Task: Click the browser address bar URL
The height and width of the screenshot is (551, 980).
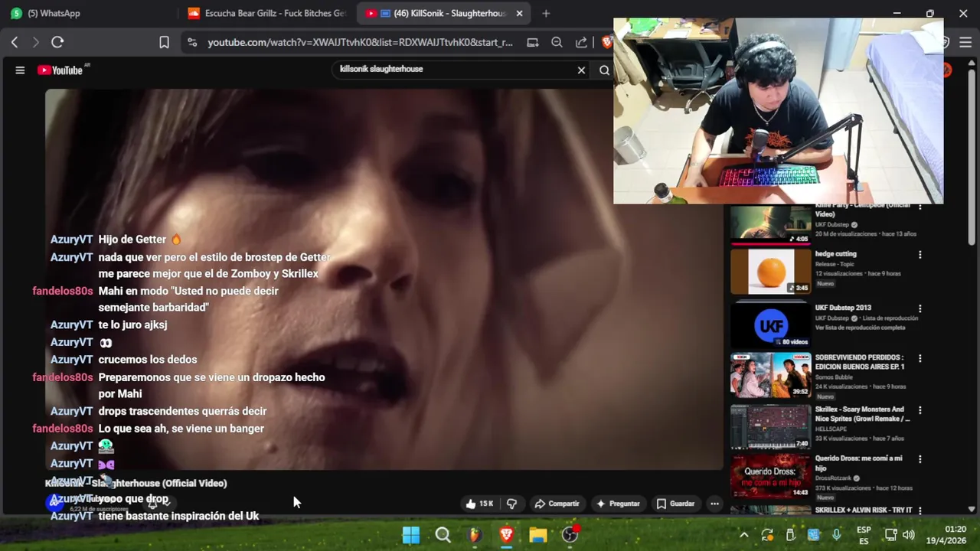Action: point(360,42)
